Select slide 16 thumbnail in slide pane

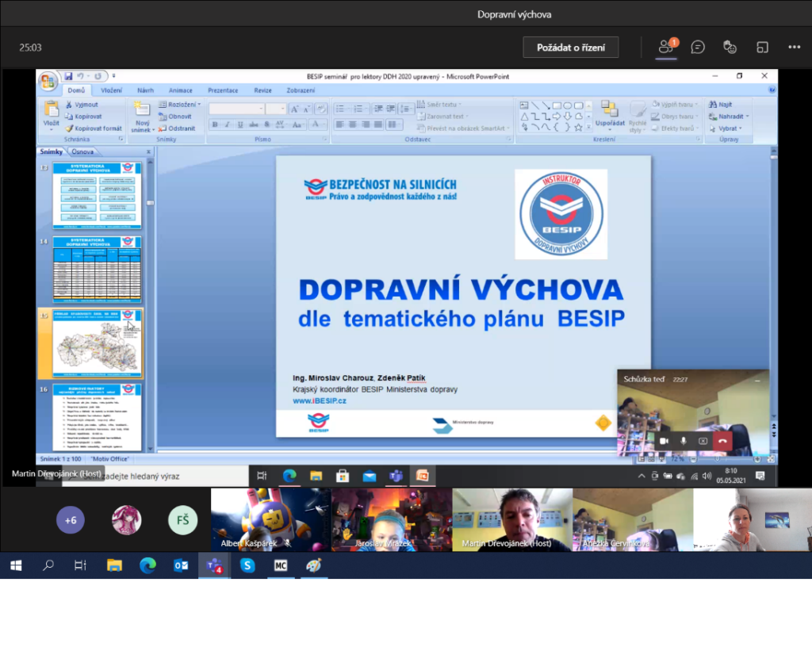pos(97,417)
